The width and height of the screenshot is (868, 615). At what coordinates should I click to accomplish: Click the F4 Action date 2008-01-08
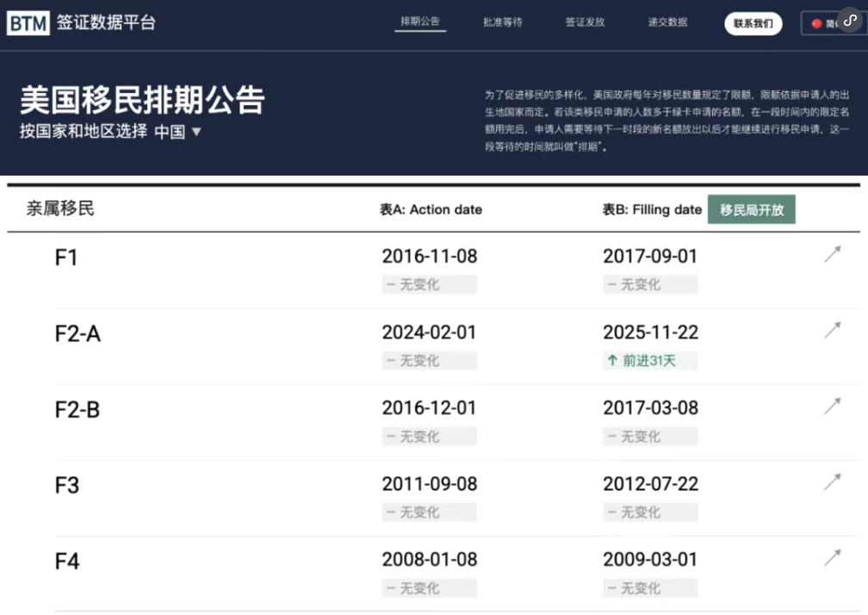click(429, 559)
